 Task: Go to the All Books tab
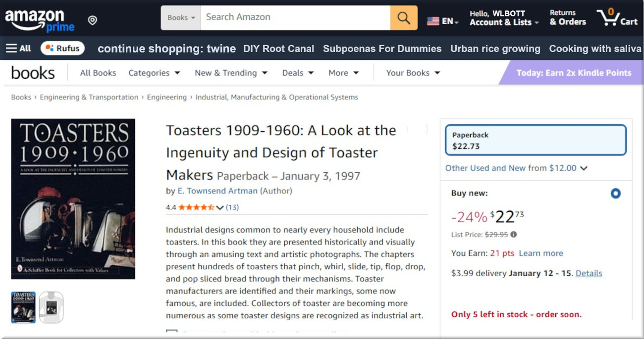click(98, 73)
